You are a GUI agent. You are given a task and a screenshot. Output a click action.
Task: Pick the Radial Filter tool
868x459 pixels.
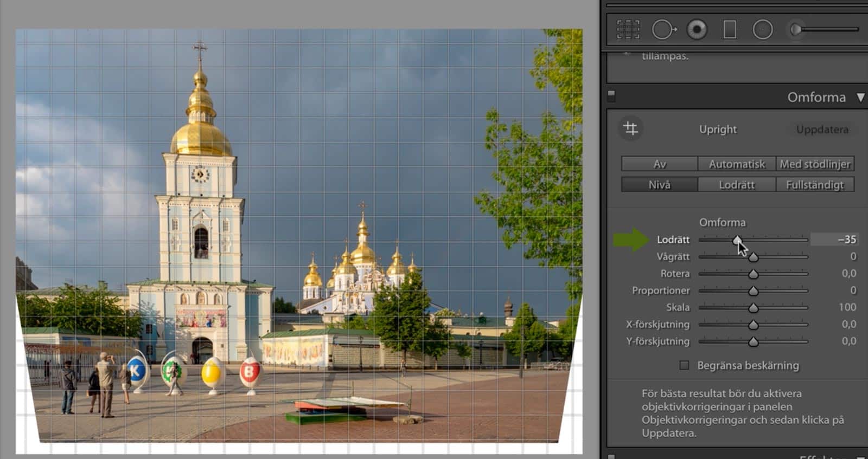point(762,29)
